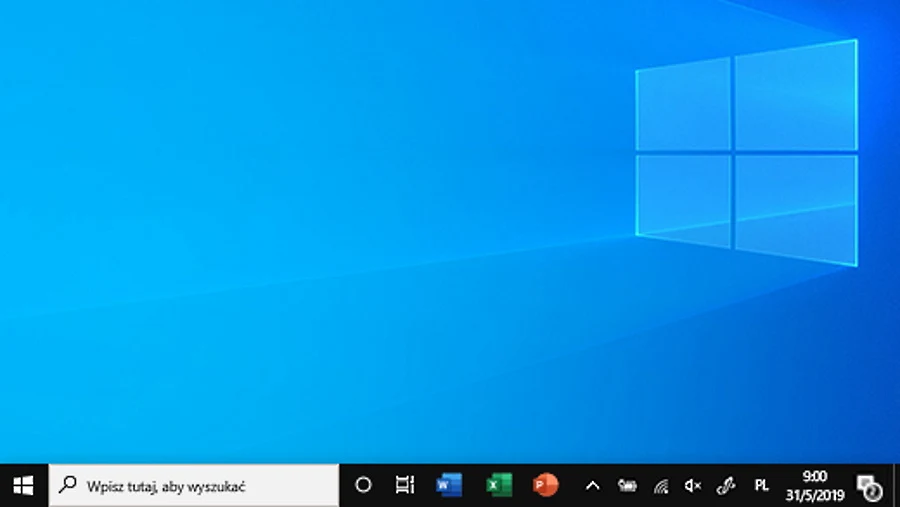This screenshot has width=900, height=507.
Task: Open the Action Center notifications icon
Action: tap(868, 486)
